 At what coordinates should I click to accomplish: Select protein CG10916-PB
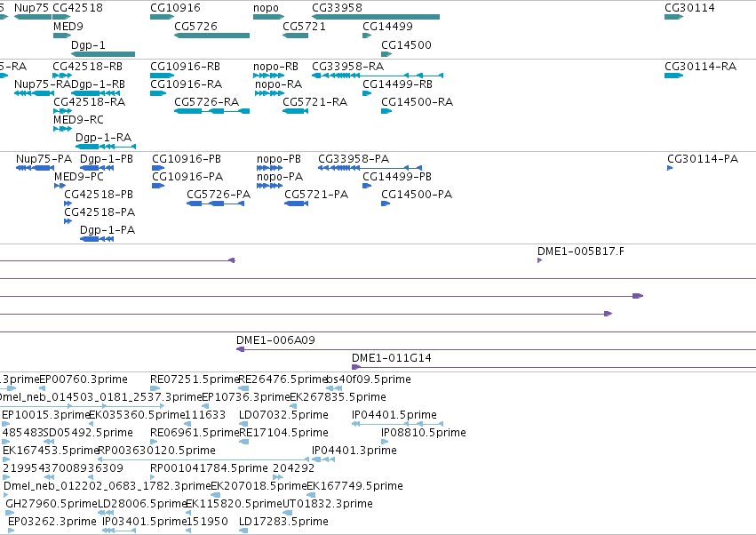click(187, 159)
